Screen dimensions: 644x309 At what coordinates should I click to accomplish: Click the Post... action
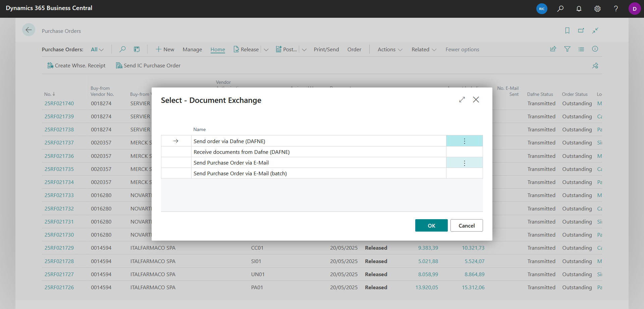286,49
